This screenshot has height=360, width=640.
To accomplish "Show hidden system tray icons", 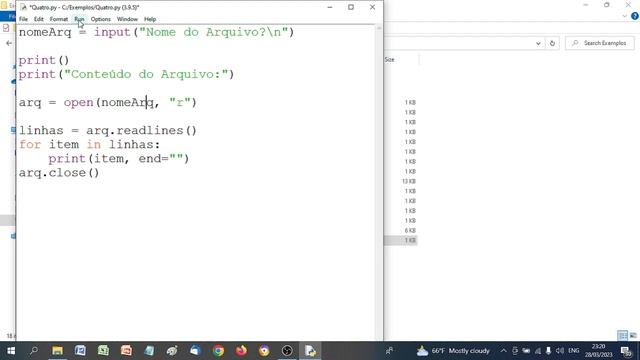I will coord(503,351).
